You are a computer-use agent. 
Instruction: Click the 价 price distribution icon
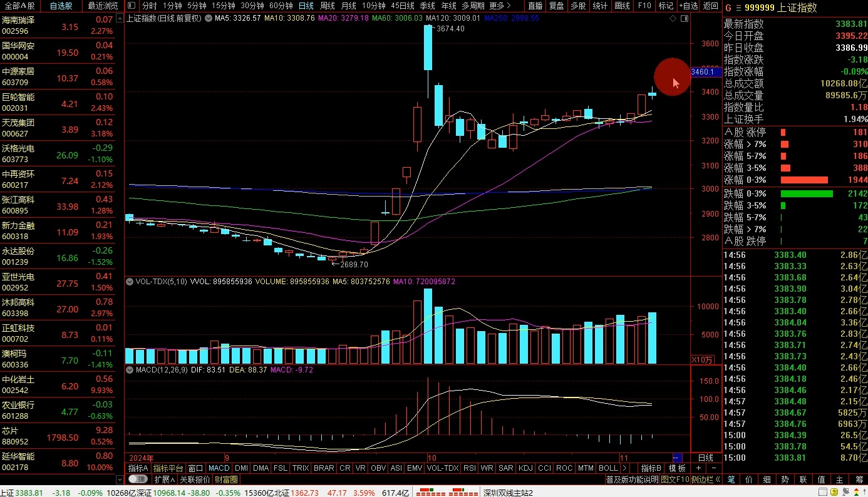[x=749, y=479]
